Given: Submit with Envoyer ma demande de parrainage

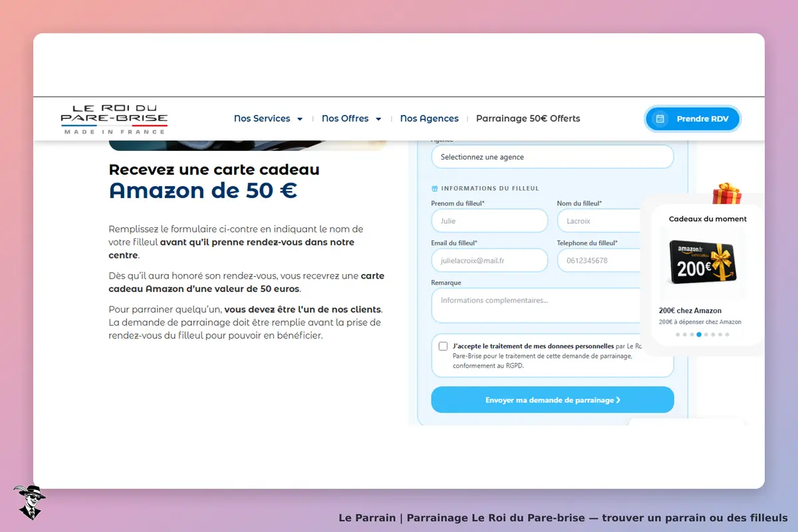Looking at the screenshot, I should pos(553,400).
